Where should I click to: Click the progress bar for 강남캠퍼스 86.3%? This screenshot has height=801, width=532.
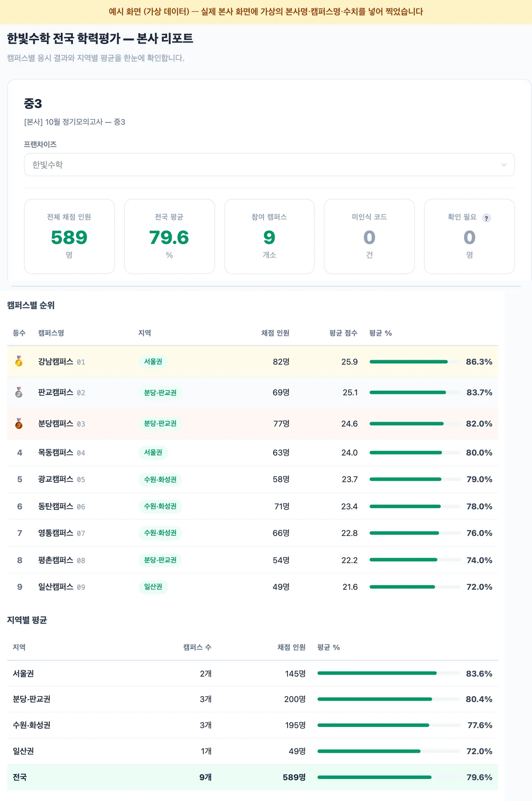pos(415,362)
